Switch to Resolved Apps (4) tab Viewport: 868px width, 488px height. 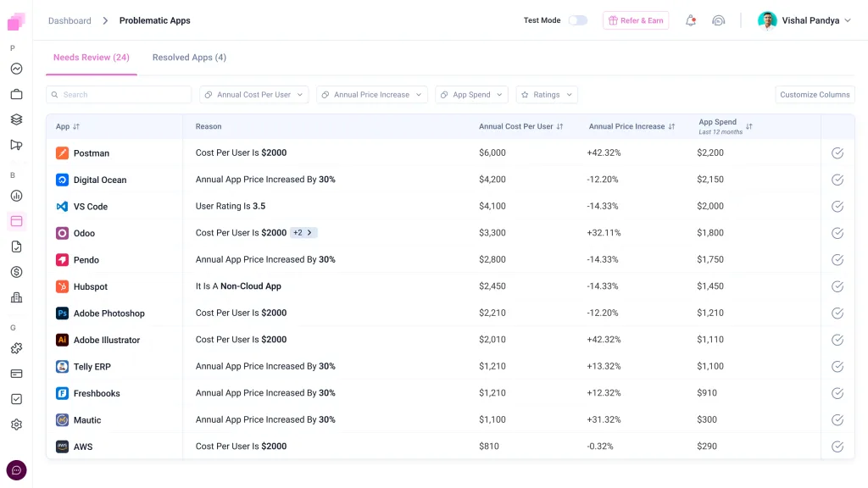[x=189, y=58]
